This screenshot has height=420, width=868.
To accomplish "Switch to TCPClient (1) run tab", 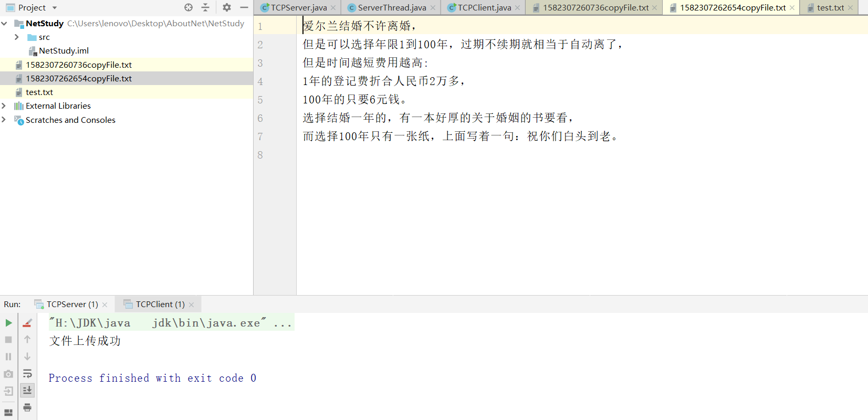I will 160,304.
